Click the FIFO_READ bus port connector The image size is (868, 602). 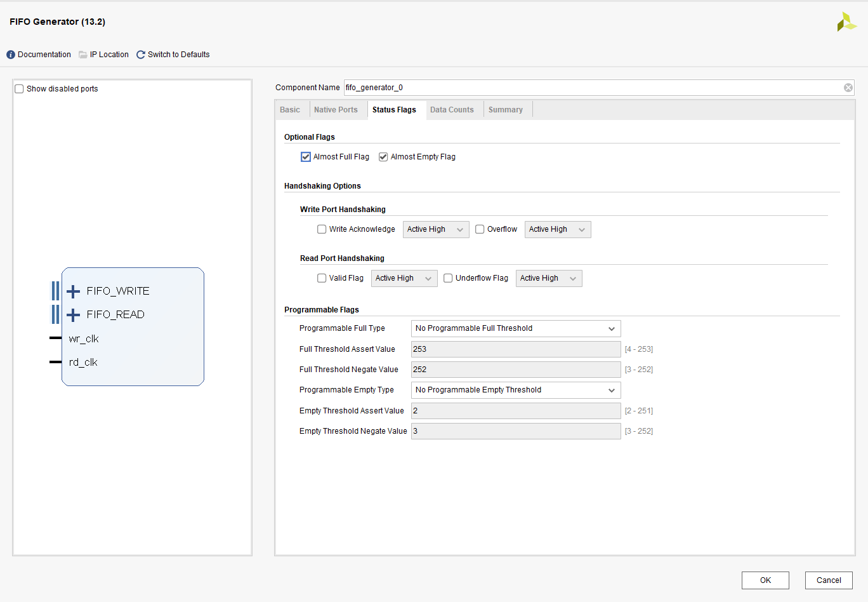tap(56, 314)
